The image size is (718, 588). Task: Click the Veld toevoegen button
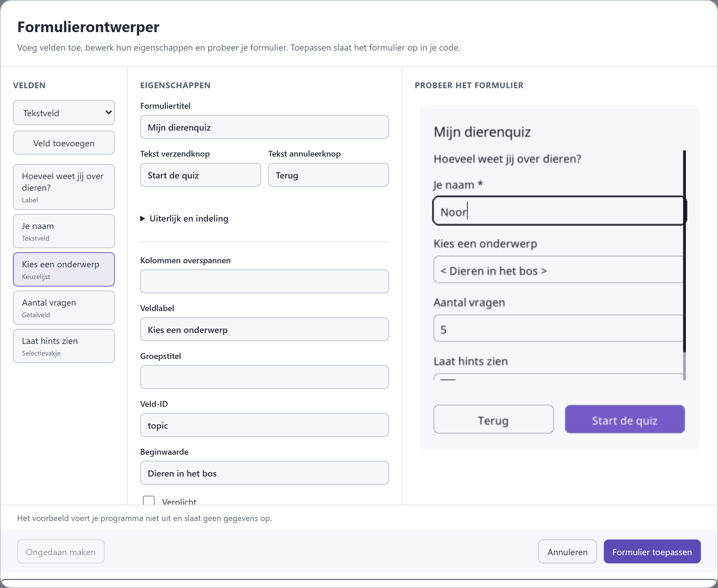pos(64,143)
